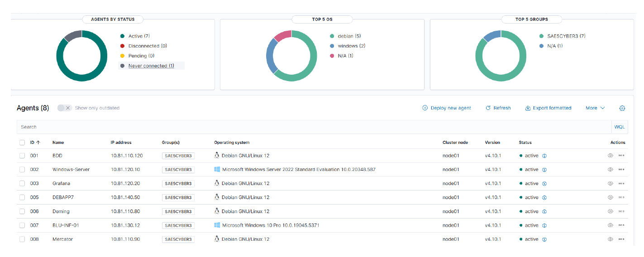Open agent ID 002 link

pos(34,170)
